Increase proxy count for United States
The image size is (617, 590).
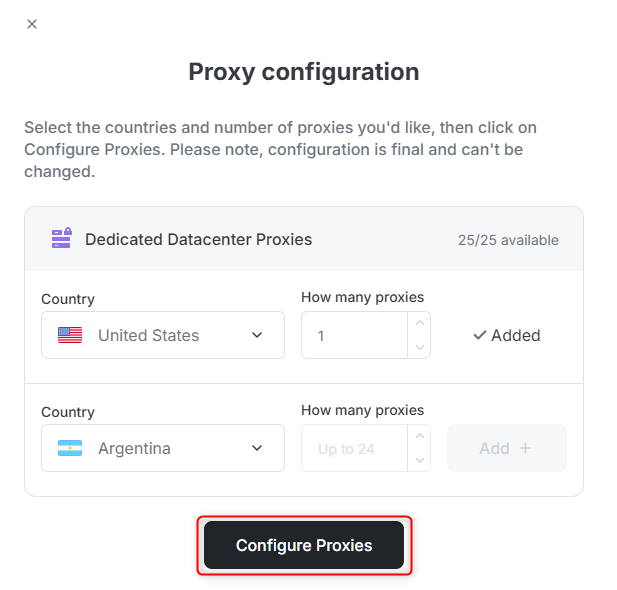pos(420,323)
